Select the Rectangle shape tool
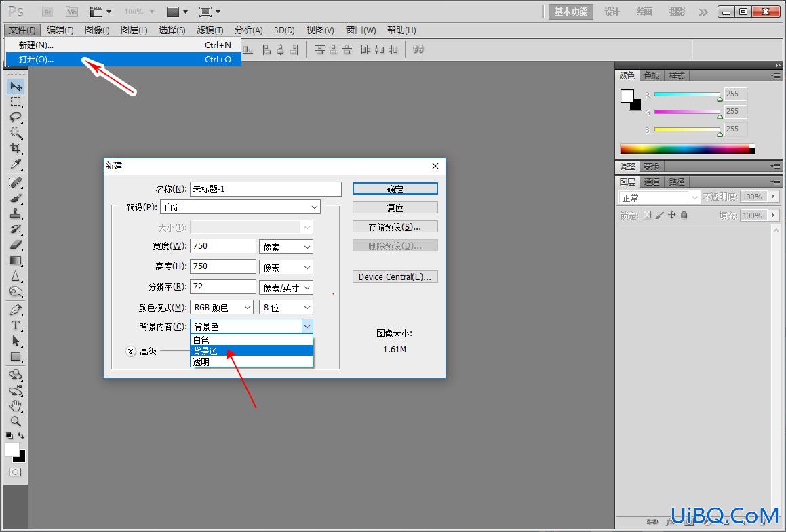The height and width of the screenshot is (532, 786). pyautogui.click(x=16, y=356)
